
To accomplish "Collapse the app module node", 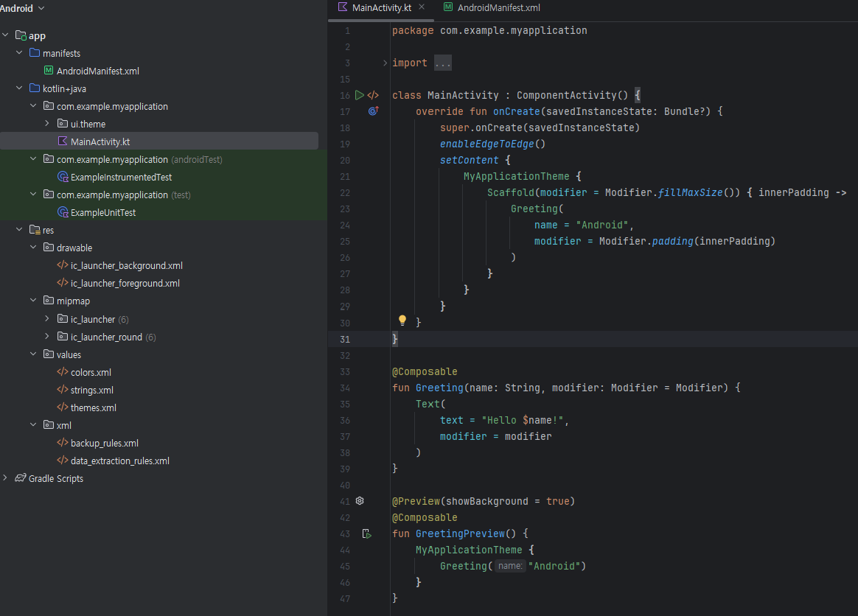I will tap(5, 35).
